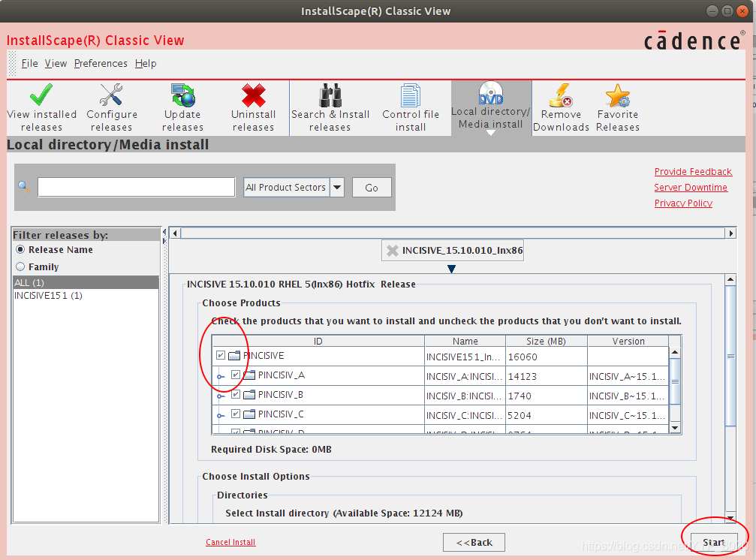Open Local directory/Media install DVD icon
756x560 pixels.
pos(491,92)
